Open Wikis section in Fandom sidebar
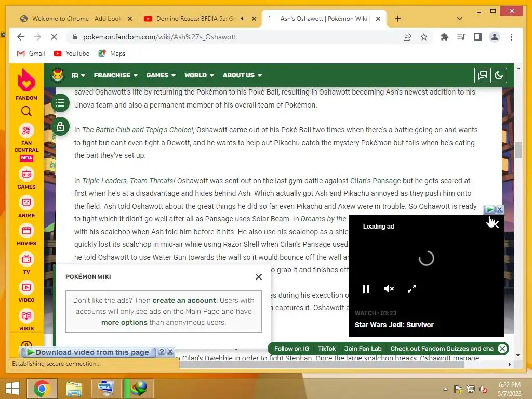The image size is (532, 399). 26,320
